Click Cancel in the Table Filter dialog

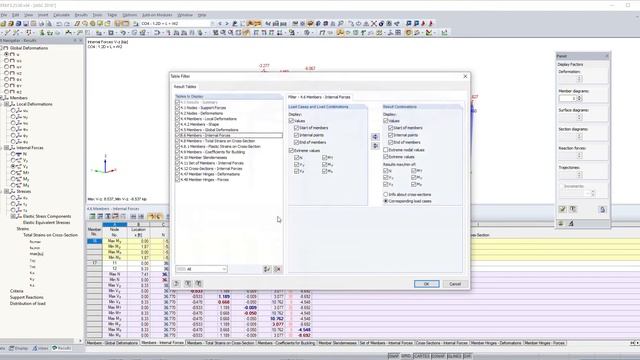[x=455, y=284]
